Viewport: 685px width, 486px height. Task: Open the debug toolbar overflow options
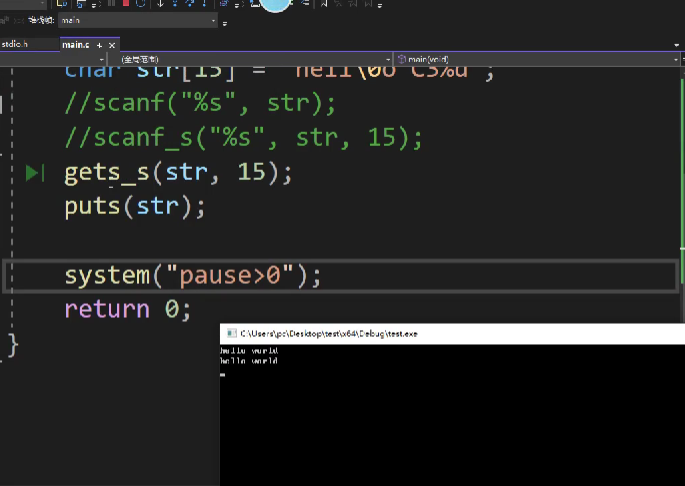[225, 24]
